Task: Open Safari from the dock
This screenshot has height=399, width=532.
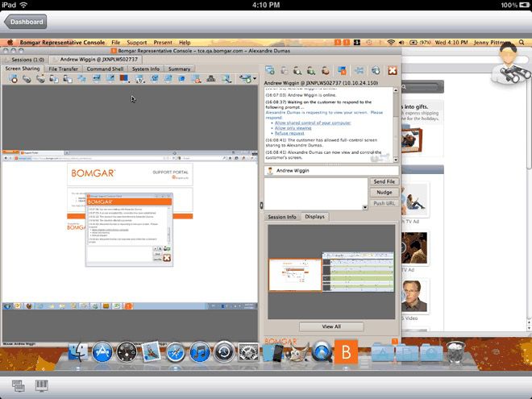Action: 175,352
